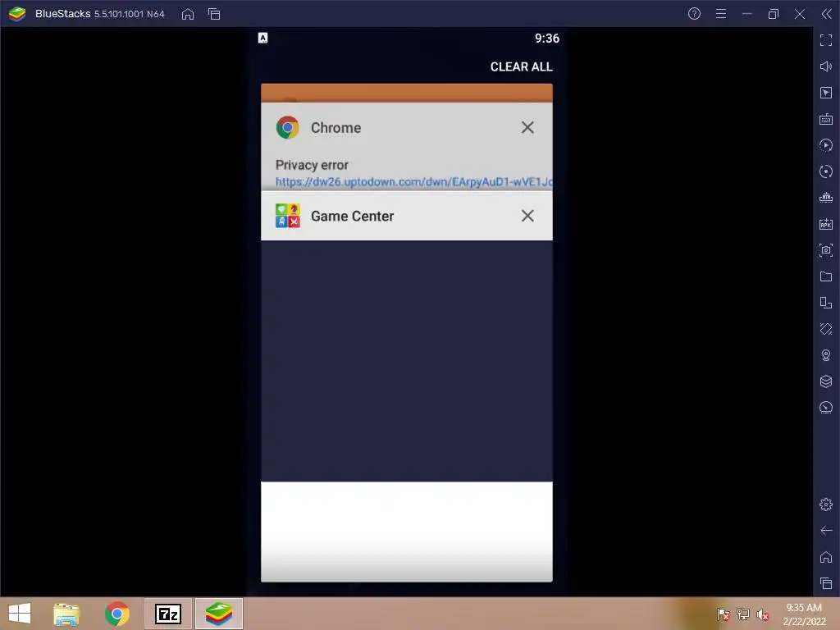Click the shake device sidebar icon
This screenshot has width=840, height=630.
826,329
